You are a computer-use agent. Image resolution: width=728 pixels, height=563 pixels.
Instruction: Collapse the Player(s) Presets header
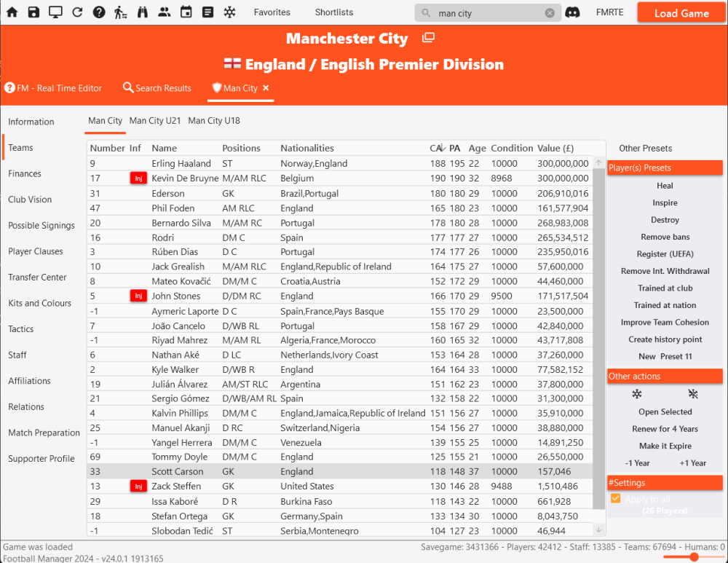click(665, 168)
